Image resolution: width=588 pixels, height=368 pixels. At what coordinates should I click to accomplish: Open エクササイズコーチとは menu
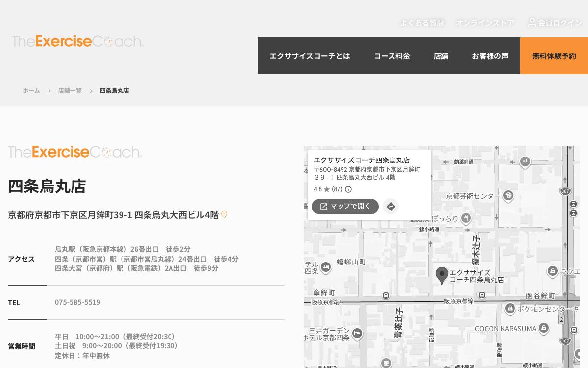pos(310,56)
